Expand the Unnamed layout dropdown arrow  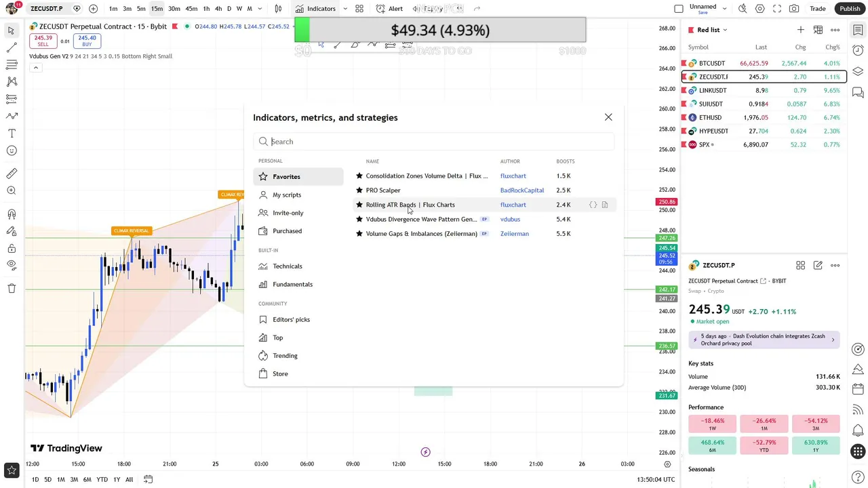point(725,9)
